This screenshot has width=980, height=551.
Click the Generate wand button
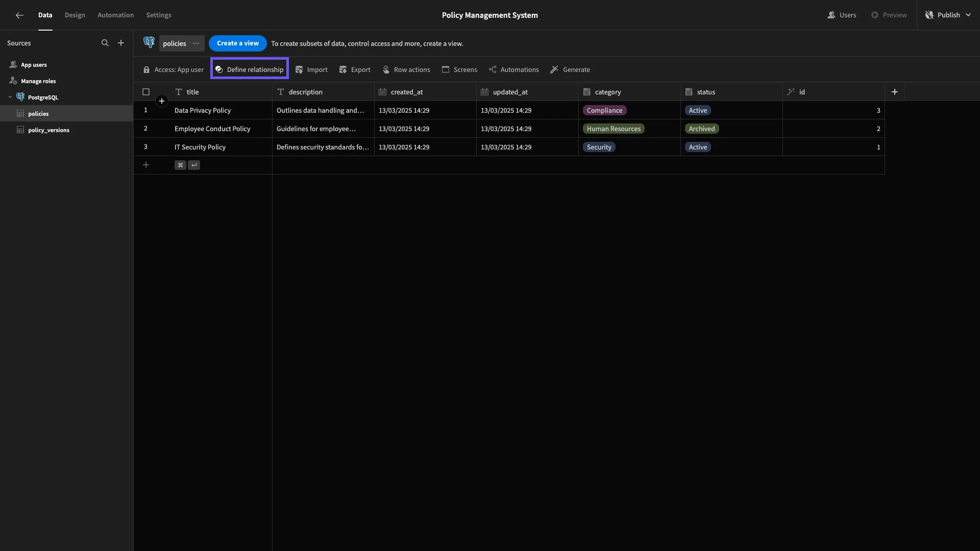pyautogui.click(x=570, y=69)
